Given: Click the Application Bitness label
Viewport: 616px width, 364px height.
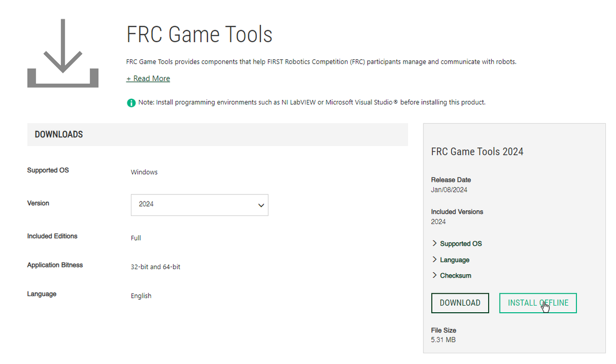Looking at the screenshot, I should 55,265.
